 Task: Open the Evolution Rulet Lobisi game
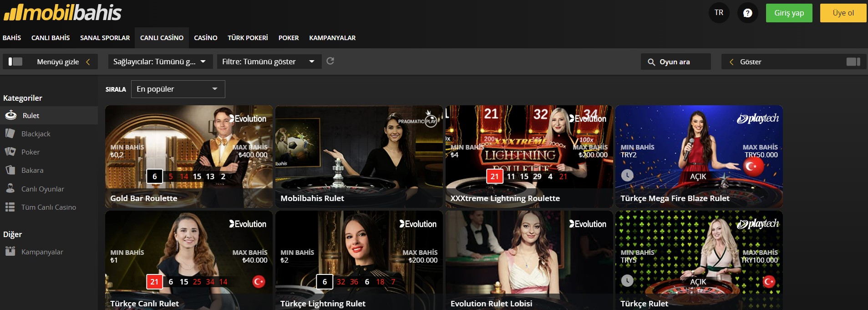pos(529,260)
